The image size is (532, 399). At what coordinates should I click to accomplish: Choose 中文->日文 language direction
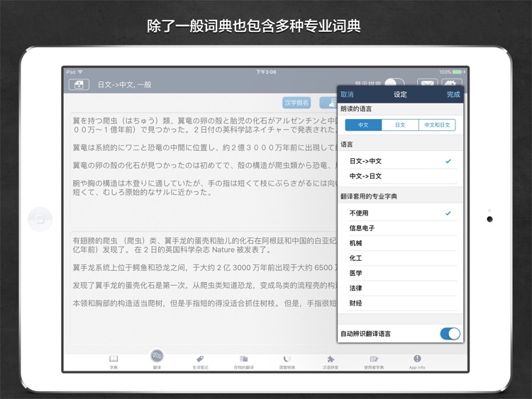pos(400,176)
